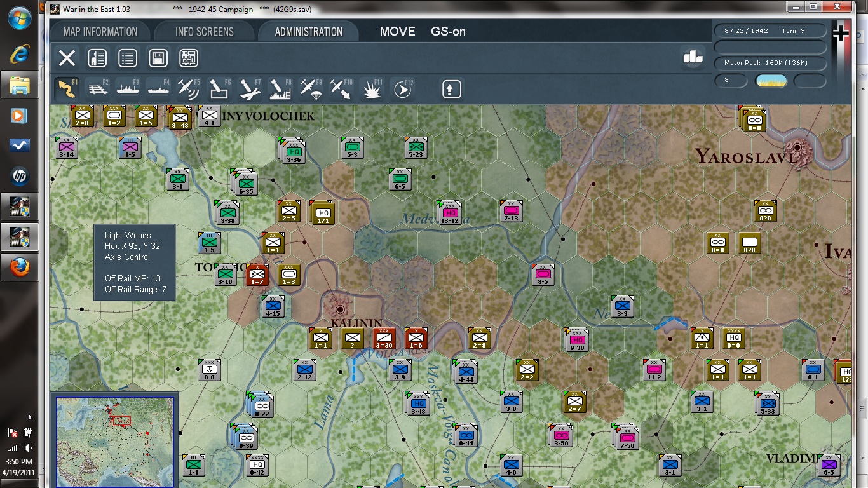Activate the F5 air recon mode
868x488 pixels.
[x=189, y=89]
